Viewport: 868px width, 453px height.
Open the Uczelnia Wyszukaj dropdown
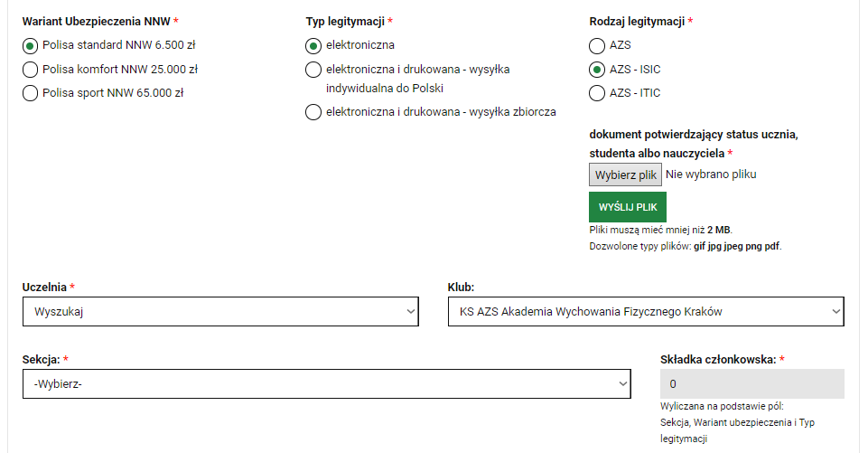coord(220,312)
